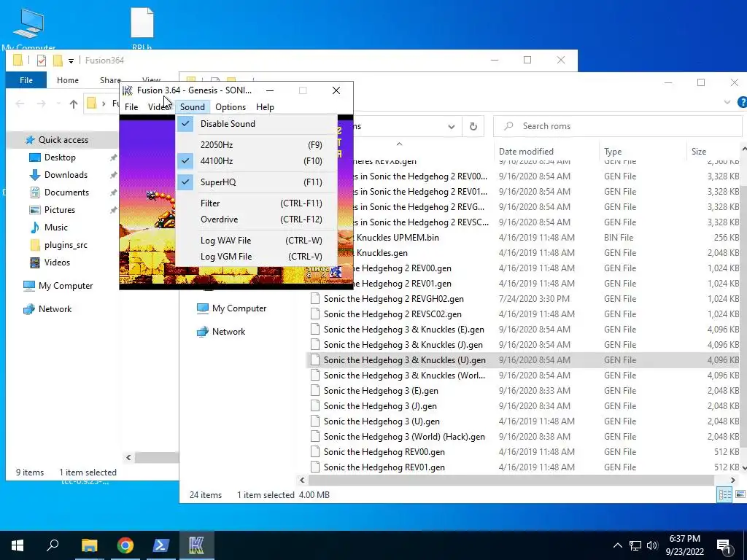Open File Explorer from the taskbar
The height and width of the screenshot is (560, 747).
click(89, 545)
